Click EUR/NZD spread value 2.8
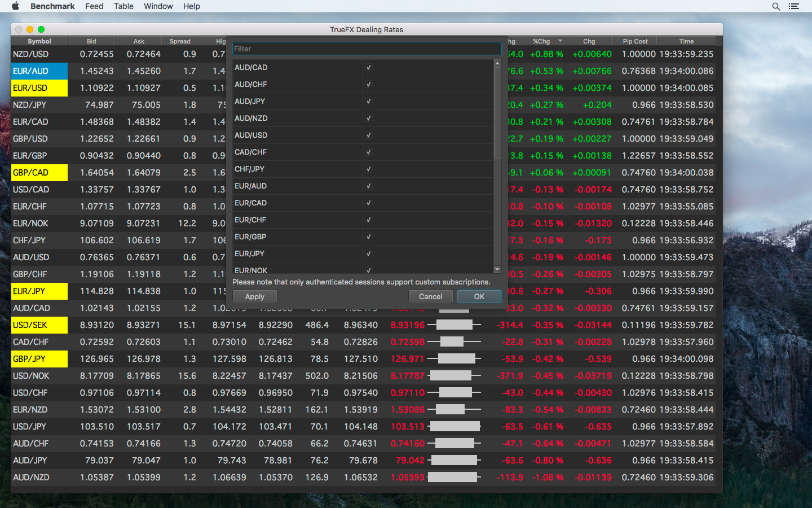Viewport: 812px width, 508px height. 189,410
